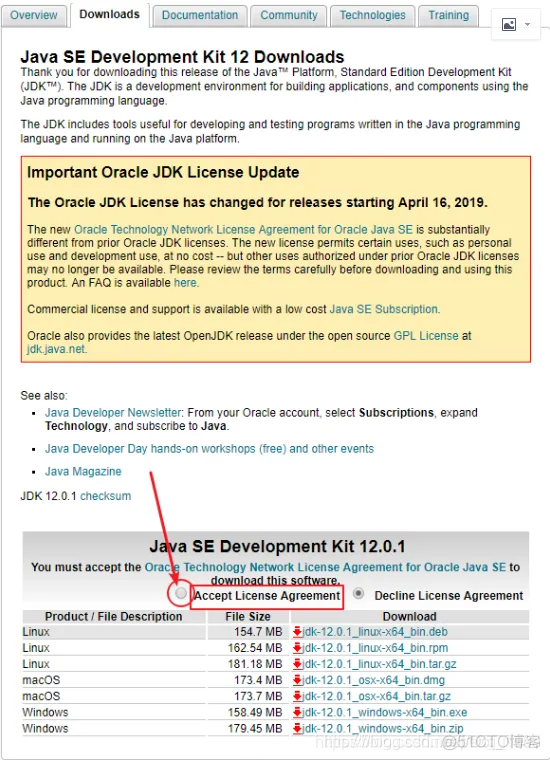Viewport: 550px width, 760px height.
Task: Click the Java SE Development Kit 12.0.1 table title
Action: (277, 547)
